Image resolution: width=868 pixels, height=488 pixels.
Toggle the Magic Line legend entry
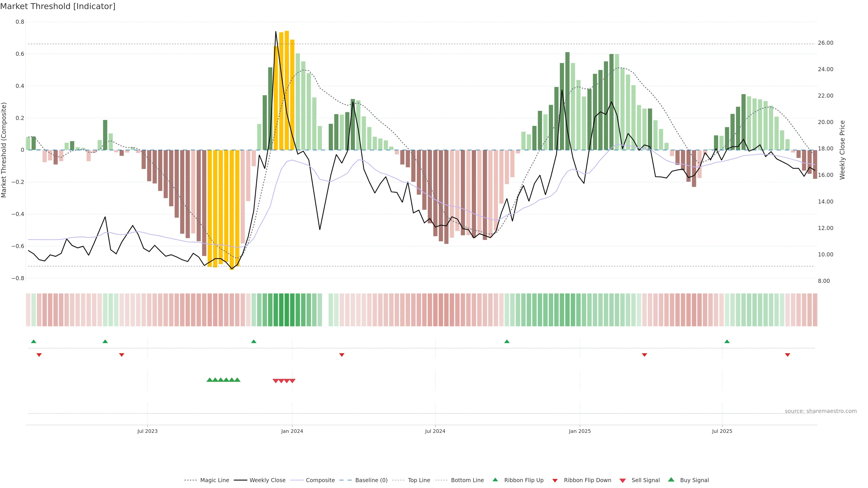[x=214, y=480]
